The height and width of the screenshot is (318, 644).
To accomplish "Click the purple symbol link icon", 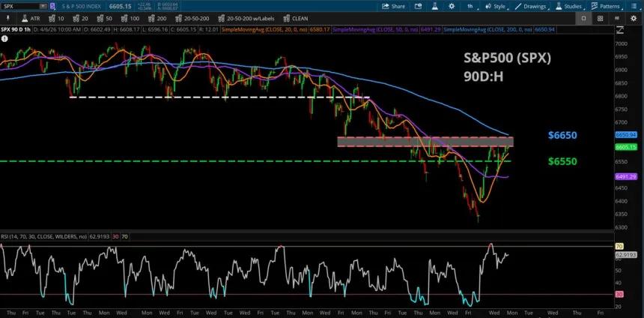I will 52,6.
